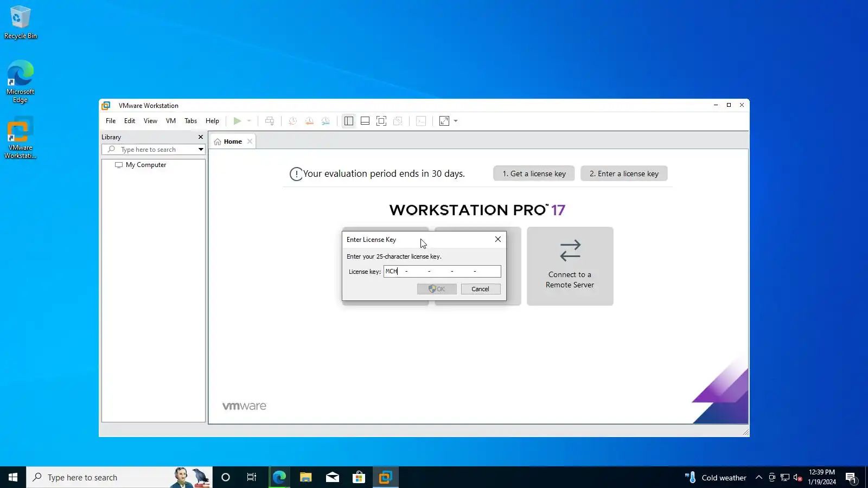Click the Take Snapshot toolbar icon

coord(292,121)
